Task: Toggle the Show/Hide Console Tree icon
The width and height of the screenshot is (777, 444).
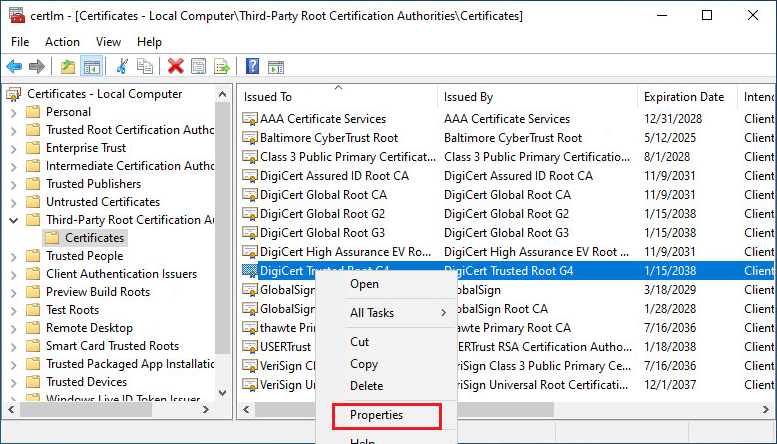Action: 91,66
